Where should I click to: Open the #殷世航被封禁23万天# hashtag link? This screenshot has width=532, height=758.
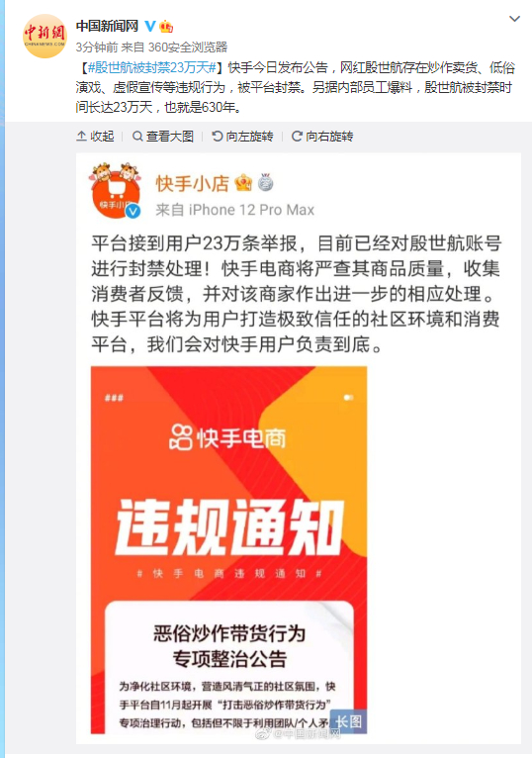pyautogui.click(x=151, y=67)
